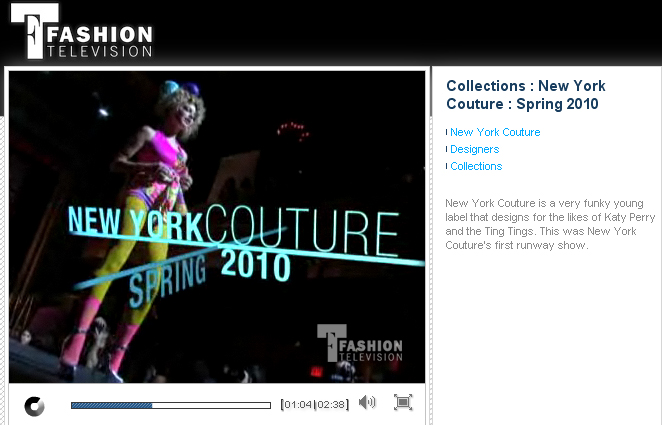Click the New York Couture description paragraph
Screen dimensions: 662x425
pyautogui.click(x=550, y=224)
